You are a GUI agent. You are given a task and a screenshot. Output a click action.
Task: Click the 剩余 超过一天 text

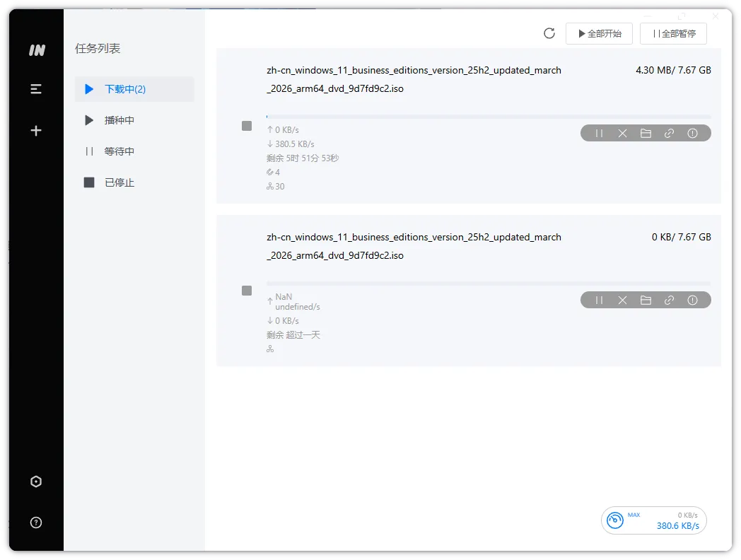point(293,334)
